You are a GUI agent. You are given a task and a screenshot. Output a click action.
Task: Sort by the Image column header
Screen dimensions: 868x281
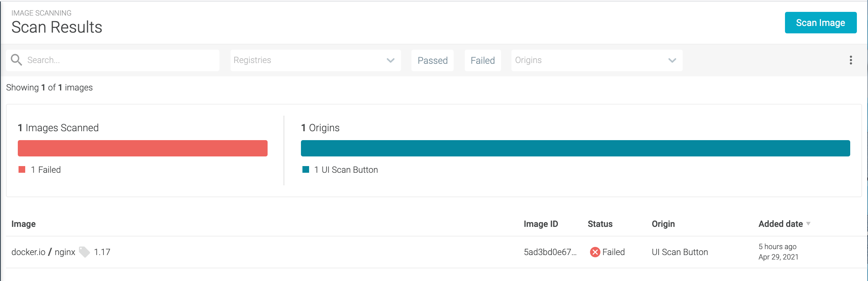(x=23, y=224)
